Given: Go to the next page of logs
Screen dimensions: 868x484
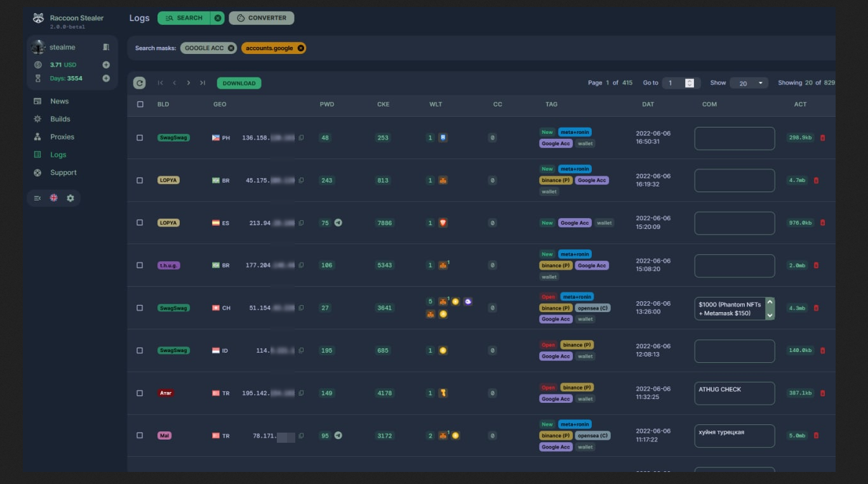Looking at the screenshot, I should pos(189,83).
